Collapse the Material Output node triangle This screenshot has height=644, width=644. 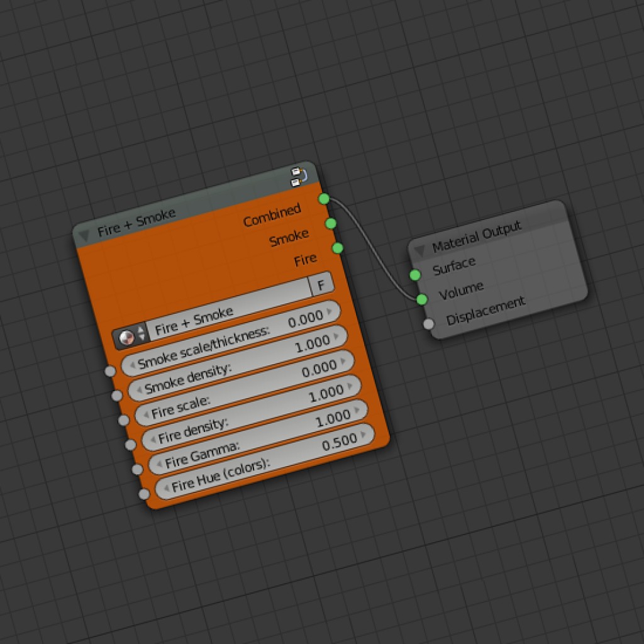(x=420, y=248)
